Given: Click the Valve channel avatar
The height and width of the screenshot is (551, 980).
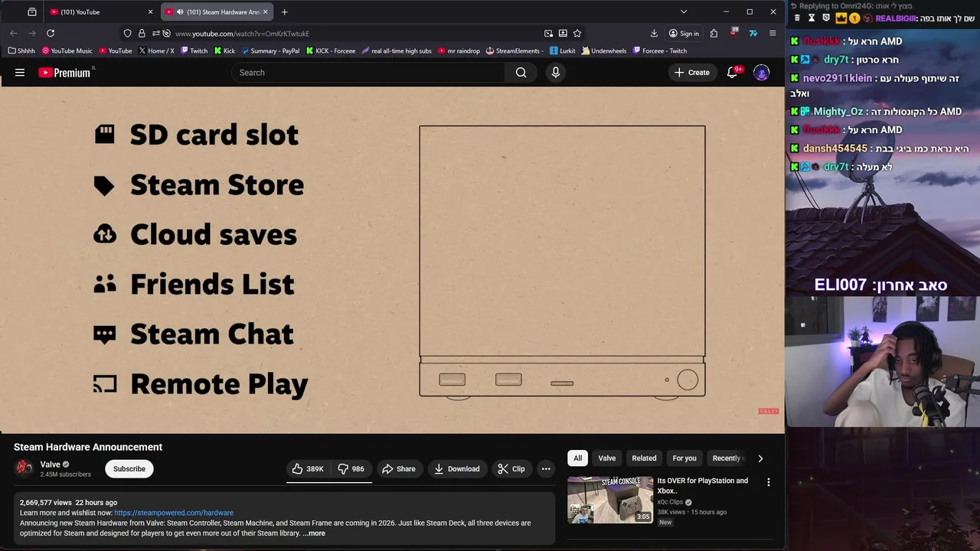Looking at the screenshot, I should click(x=24, y=468).
